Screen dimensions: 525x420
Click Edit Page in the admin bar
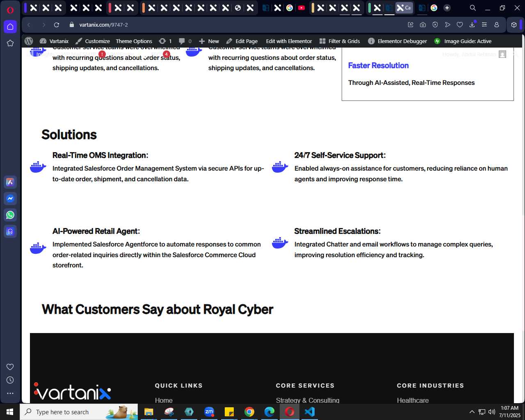(x=242, y=41)
